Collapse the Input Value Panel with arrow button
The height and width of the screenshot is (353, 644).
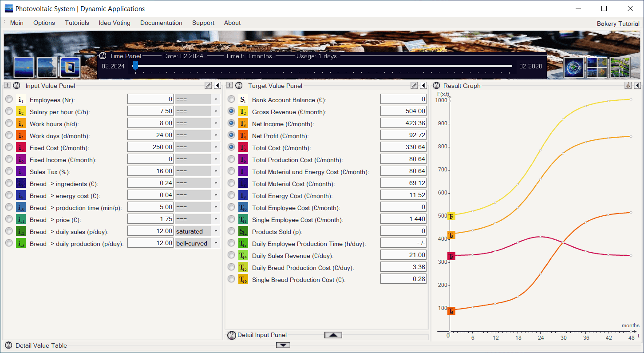[217, 86]
